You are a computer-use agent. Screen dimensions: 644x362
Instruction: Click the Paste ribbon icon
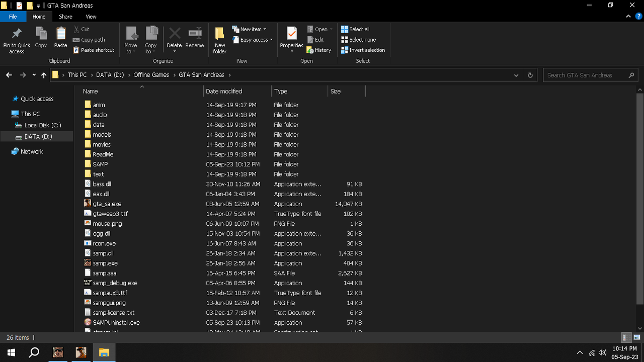coord(61,34)
